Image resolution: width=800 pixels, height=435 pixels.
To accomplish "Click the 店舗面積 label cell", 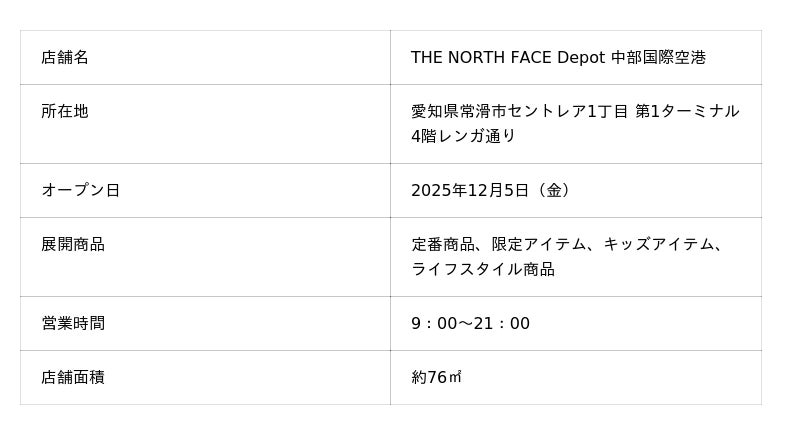I will (73, 377).
